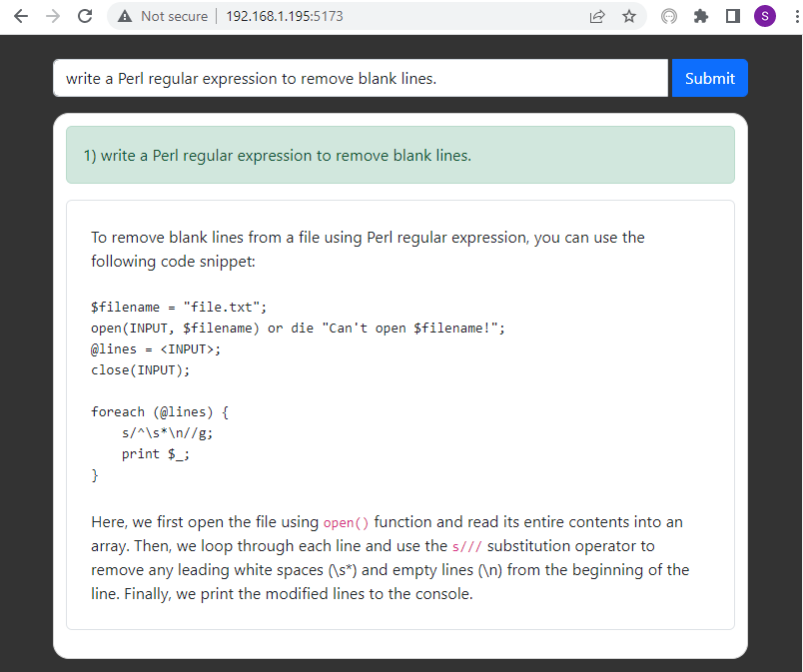Image resolution: width=803 pixels, height=672 pixels.
Task: Click the pink inline code 's///'
Action: [x=467, y=546]
